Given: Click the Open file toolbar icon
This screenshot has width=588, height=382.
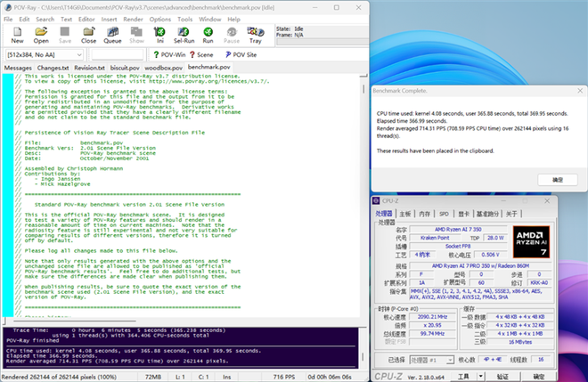Looking at the screenshot, I should (x=41, y=35).
